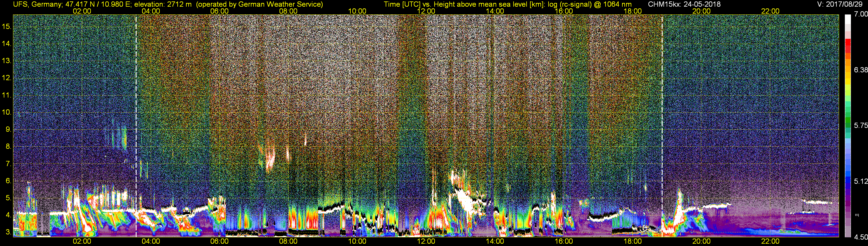Click the 06:00 label on top time axis
868x246 pixels.
pos(219,11)
